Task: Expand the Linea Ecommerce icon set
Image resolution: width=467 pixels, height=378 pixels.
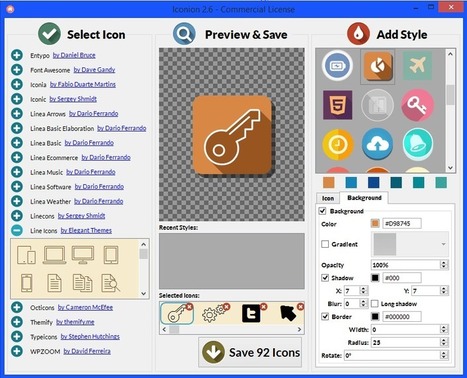Action: point(17,157)
